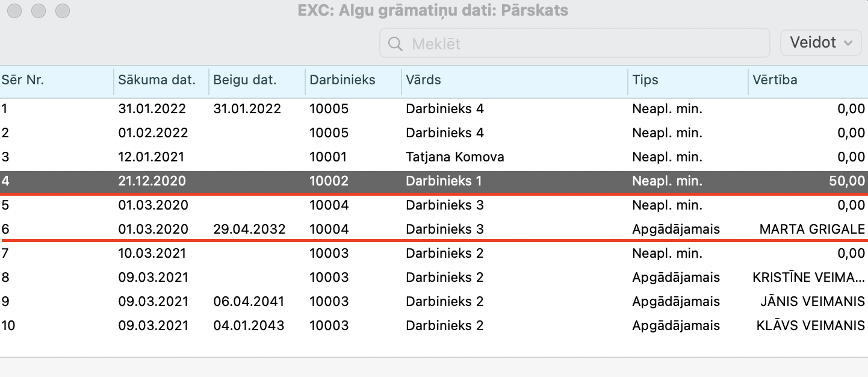Sort by the Sēr Nr. column header
Viewport: 868px width, 377px height.
coord(23,80)
